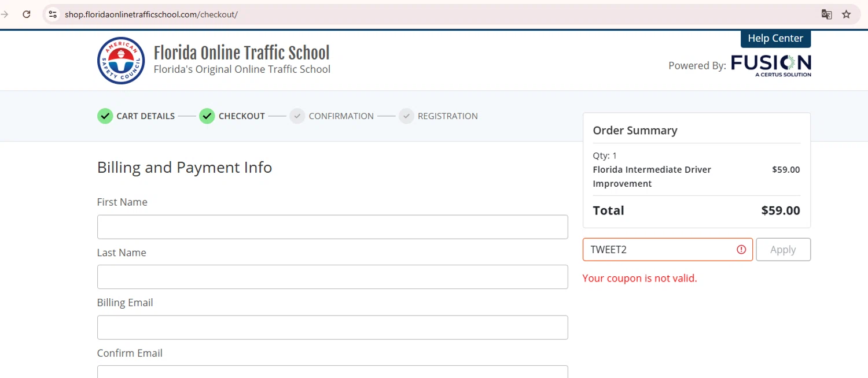This screenshot has height=378, width=868.
Task: Select the Confirmation step label
Action: (x=341, y=116)
